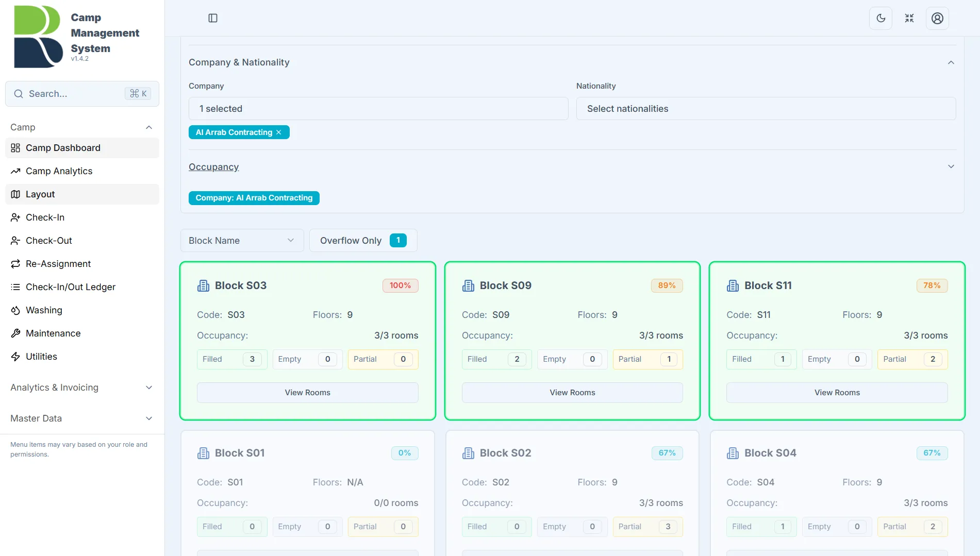Toggle the sidebar panel icon
Screen dimensions: 980x556
pos(213,18)
